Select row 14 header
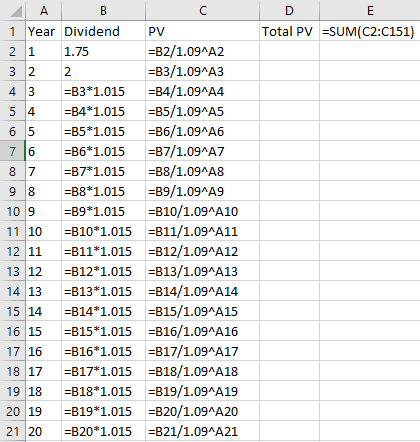The height and width of the screenshot is (442, 420). 13,291
